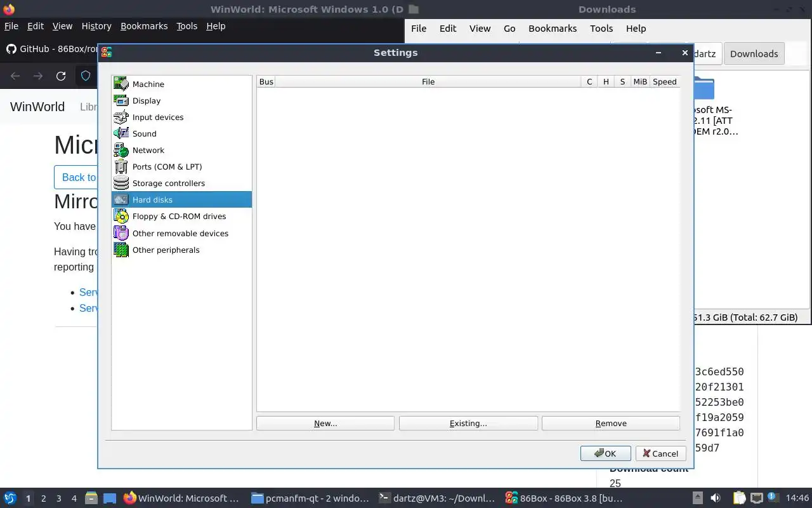Screen dimensions: 812x508
Task: Open the file manager Go menu
Action: click(509, 29)
